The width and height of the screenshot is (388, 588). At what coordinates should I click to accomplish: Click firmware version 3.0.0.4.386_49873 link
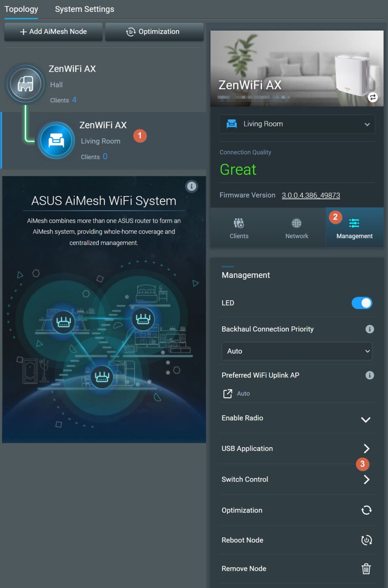point(311,195)
